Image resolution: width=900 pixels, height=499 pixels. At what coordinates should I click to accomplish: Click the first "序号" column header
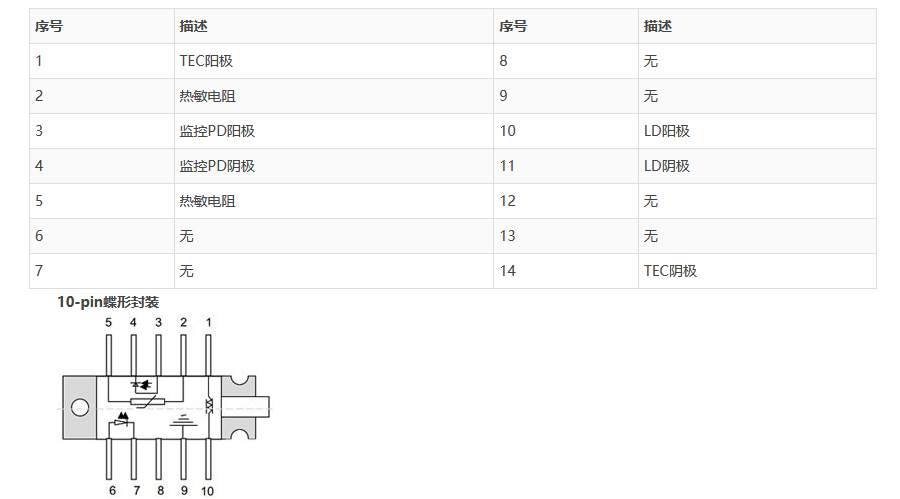point(49,26)
